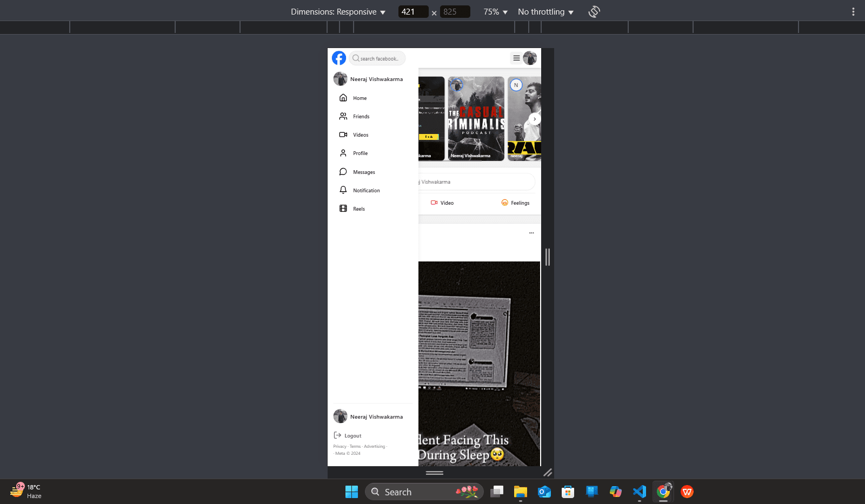Open the Privacy link in footer
The width and height of the screenshot is (865, 504).
[340, 446]
